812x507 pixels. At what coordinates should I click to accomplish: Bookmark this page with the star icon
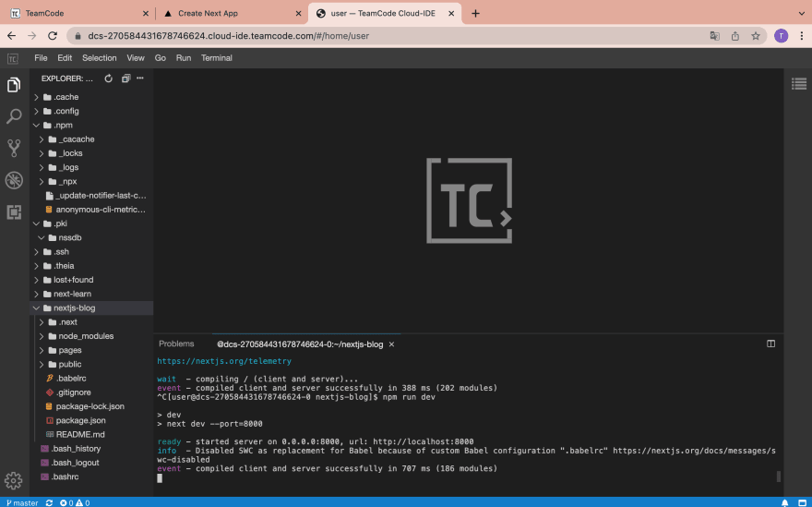coord(756,36)
